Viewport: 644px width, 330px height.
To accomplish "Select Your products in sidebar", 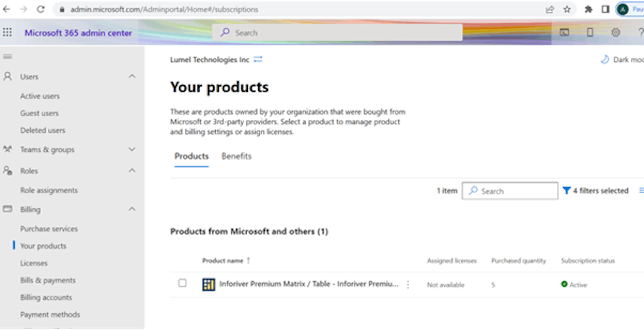I will pyautogui.click(x=43, y=246).
